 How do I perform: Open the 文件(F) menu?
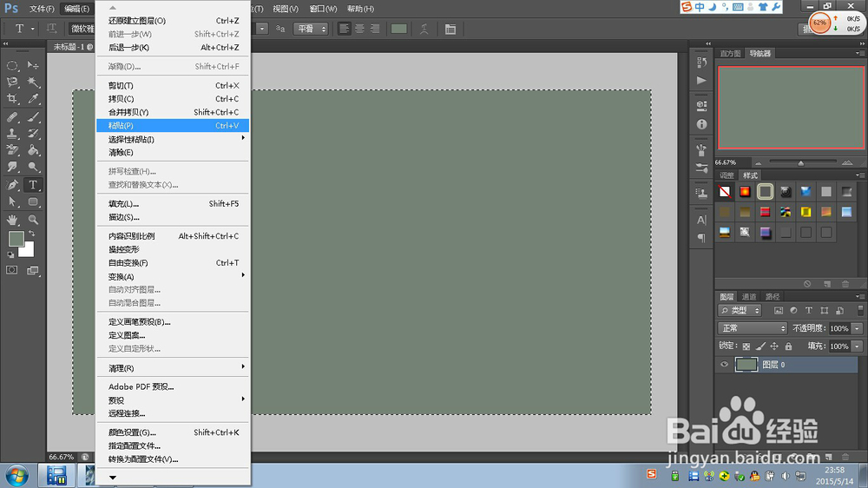(x=42, y=9)
